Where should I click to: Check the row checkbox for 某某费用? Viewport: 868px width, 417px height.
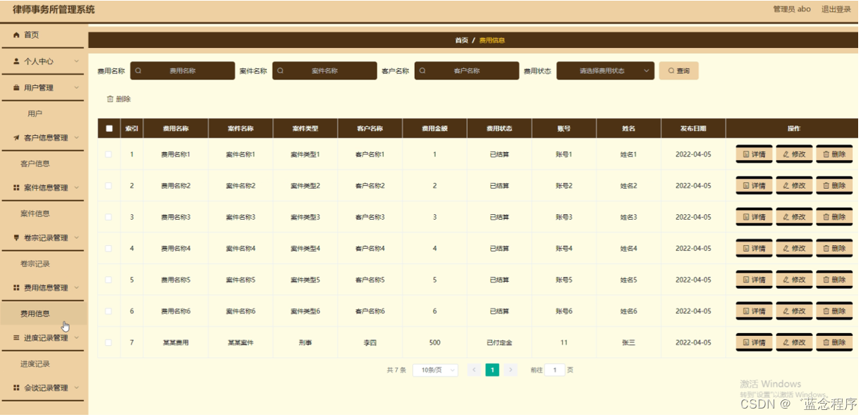coord(109,343)
